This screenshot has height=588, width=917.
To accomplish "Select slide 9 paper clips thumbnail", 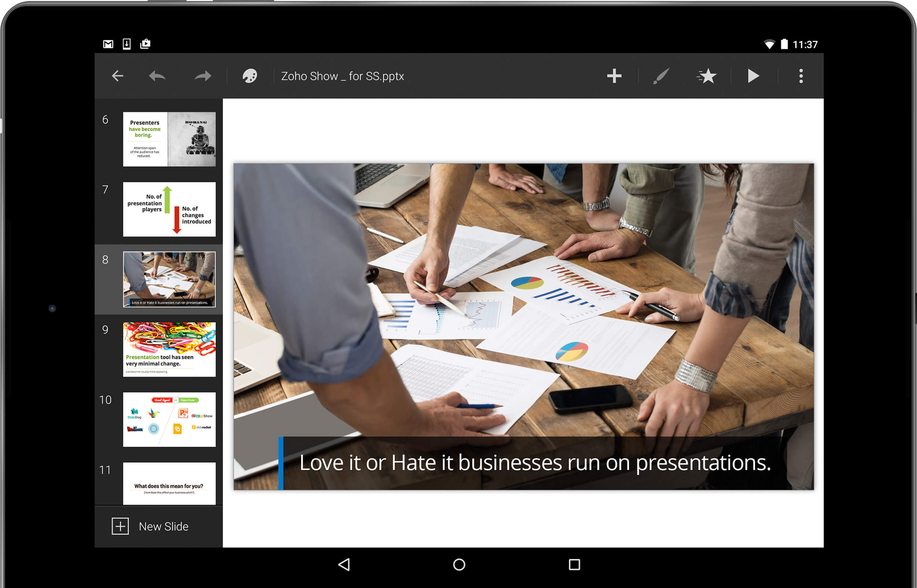I will (169, 349).
